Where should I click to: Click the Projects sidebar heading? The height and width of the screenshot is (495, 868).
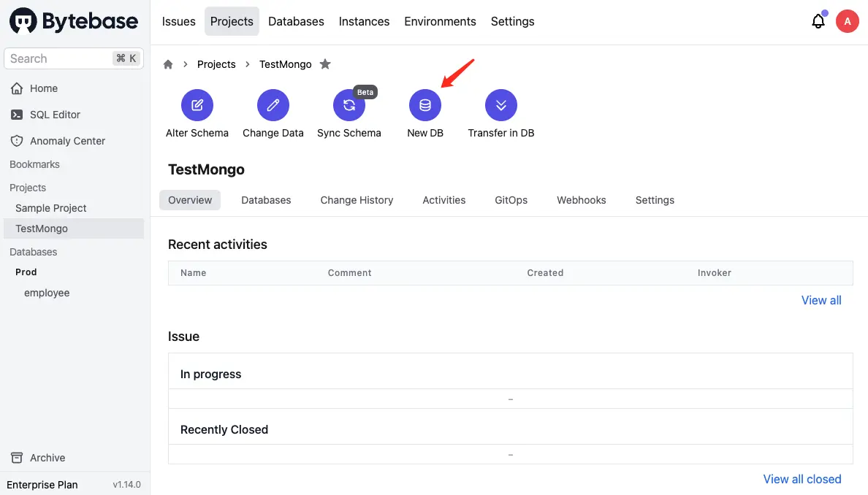pyautogui.click(x=28, y=188)
